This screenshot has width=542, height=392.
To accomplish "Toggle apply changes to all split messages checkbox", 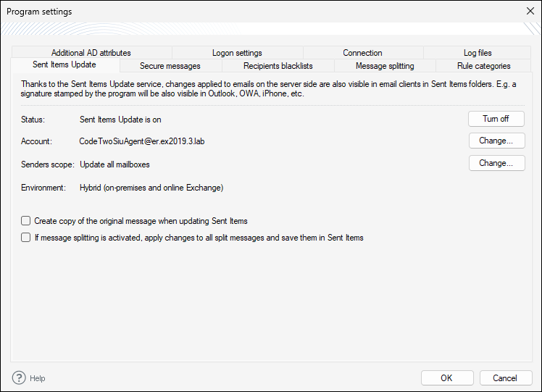I will [x=26, y=238].
